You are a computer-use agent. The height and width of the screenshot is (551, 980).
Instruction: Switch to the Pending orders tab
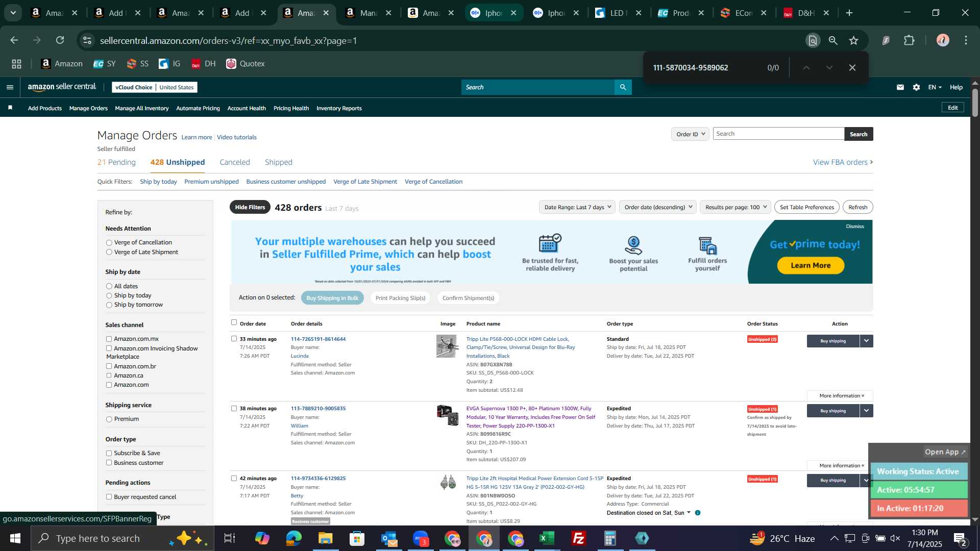[116, 162]
